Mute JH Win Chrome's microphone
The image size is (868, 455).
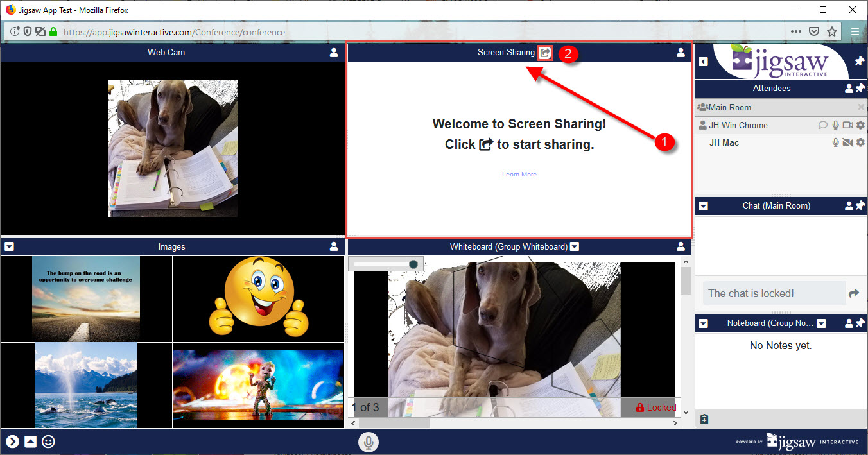[835, 125]
